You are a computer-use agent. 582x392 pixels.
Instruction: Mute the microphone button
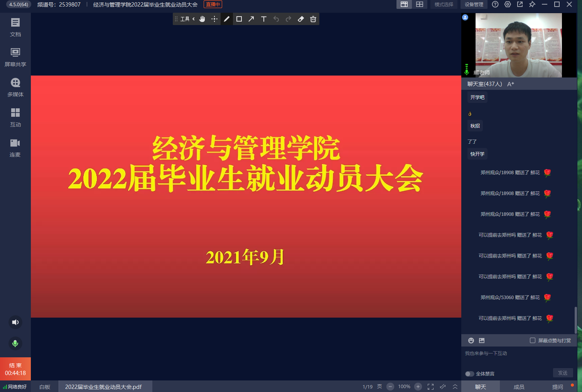click(x=15, y=343)
